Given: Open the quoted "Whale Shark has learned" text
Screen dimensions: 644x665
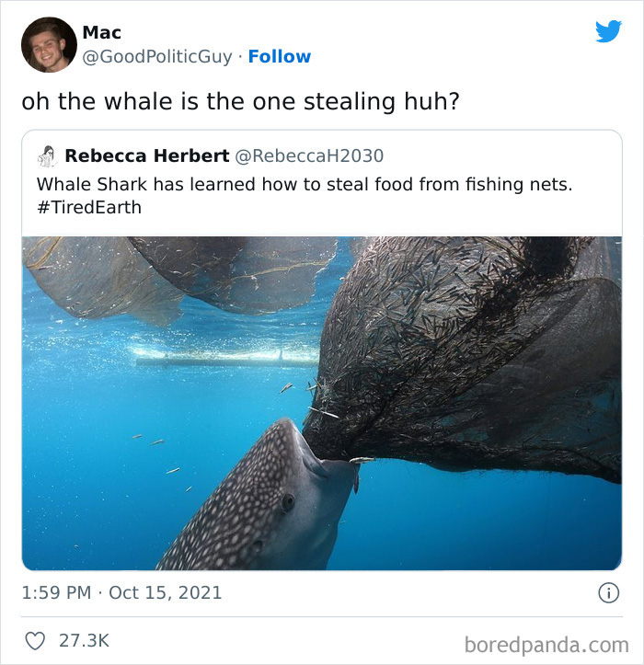Looking at the screenshot, I should [x=305, y=184].
